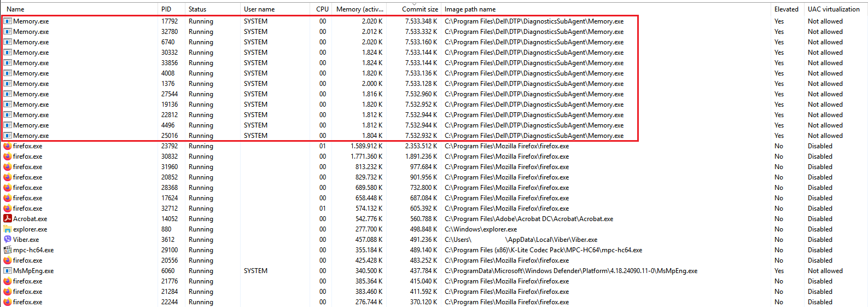868x307 pixels.
Task: Click the Memory.exe icon for PID 30332
Action: pos(8,53)
